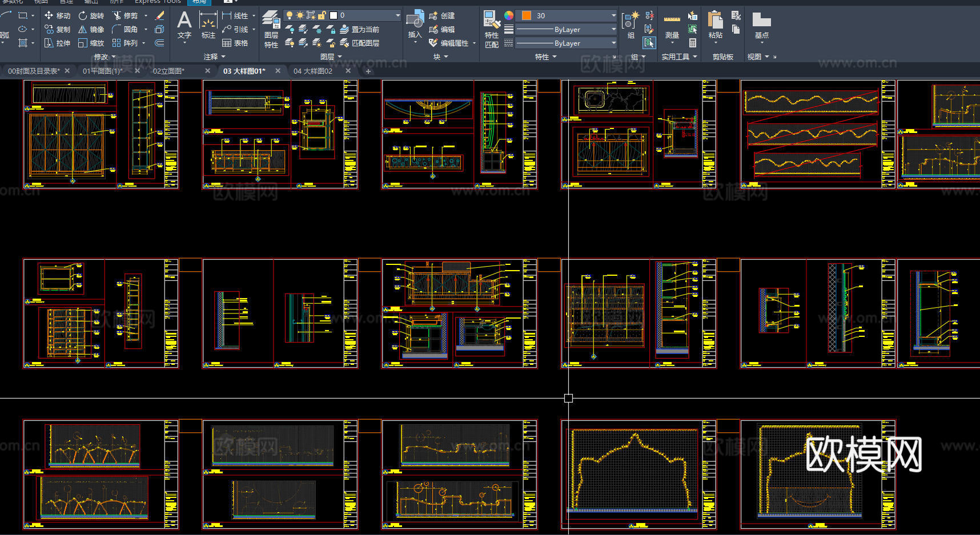
Task: Click the white layer color swatch
Action: [334, 15]
